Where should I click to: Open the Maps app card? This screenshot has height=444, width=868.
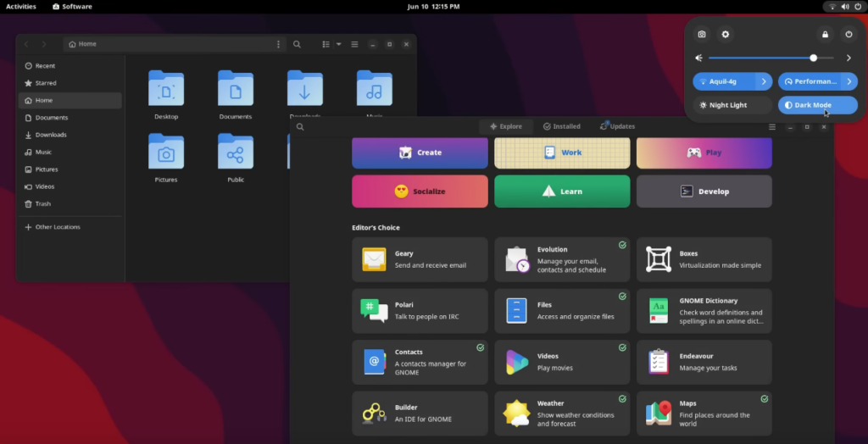point(704,413)
